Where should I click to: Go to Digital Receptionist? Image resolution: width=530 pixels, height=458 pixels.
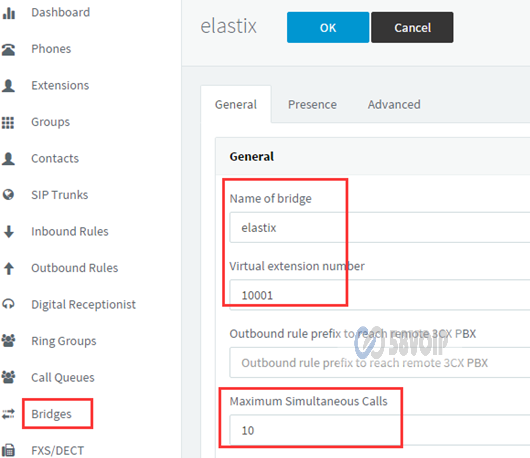[83, 305]
